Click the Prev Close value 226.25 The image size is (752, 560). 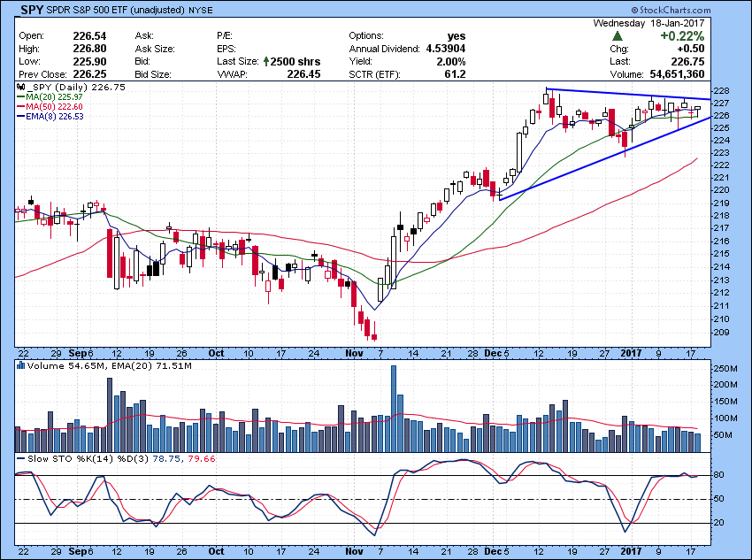(89, 74)
